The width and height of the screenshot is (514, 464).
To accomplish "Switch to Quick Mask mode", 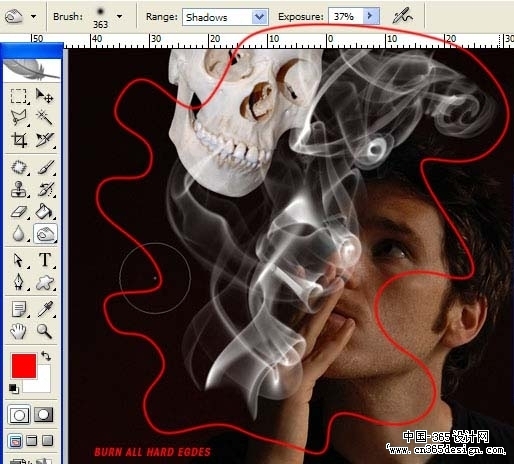I will (43, 415).
